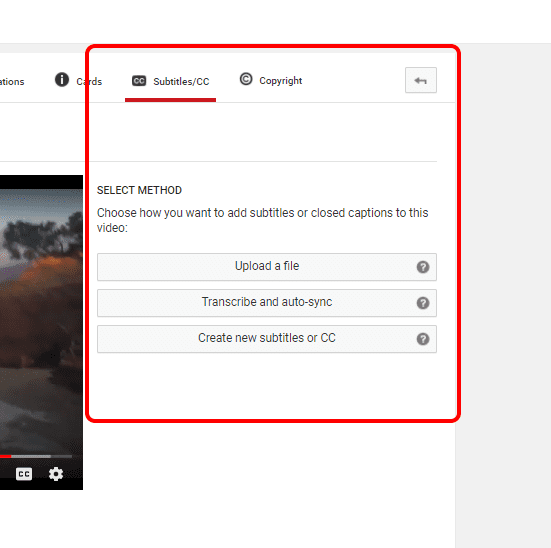Screen dimensions: 551x548
Task: Choose Transcribe and auto-sync method
Action: (x=267, y=303)
